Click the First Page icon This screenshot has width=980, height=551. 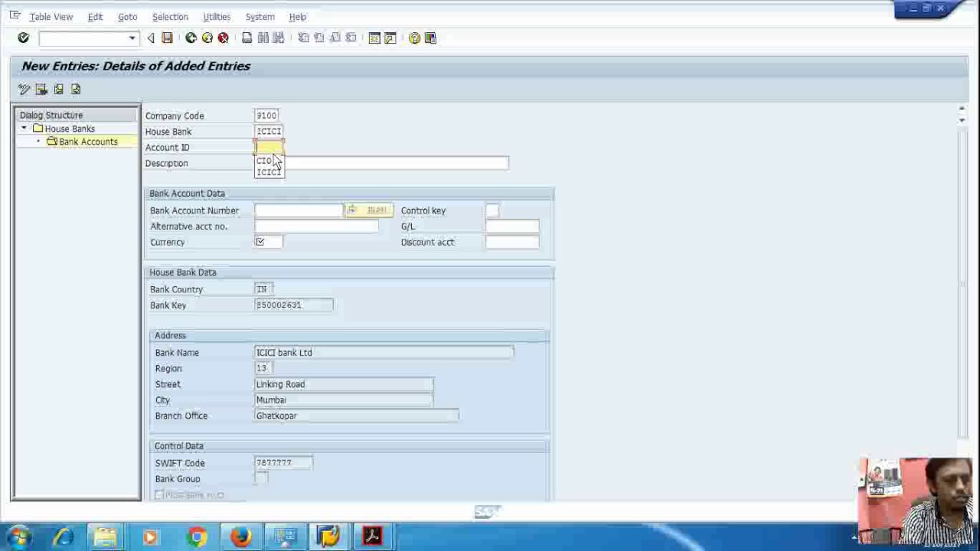303,37
